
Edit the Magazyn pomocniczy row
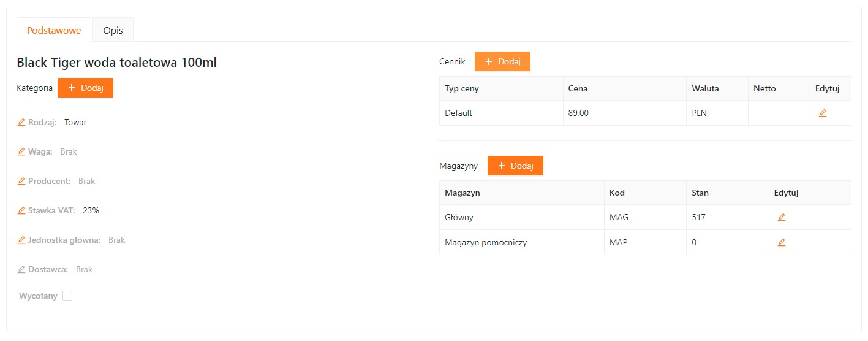coord(781,242)
